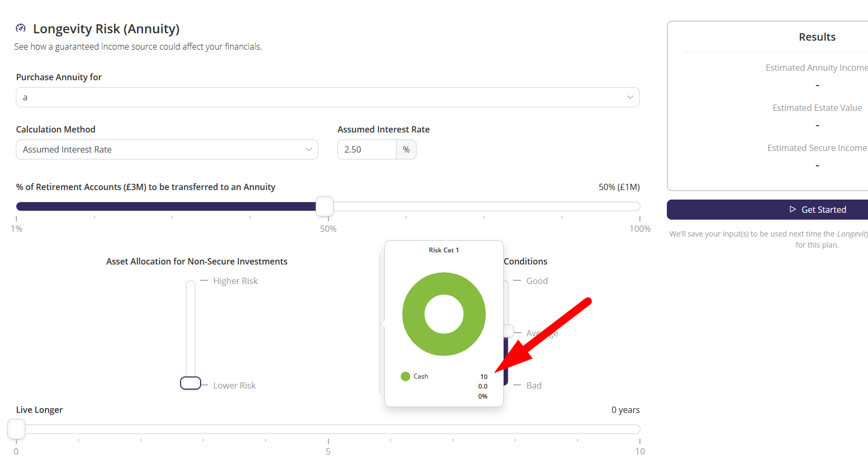Click the Assumed Interest Rate input field
This screenshot has height=472, width=868.
click(367, 149)
